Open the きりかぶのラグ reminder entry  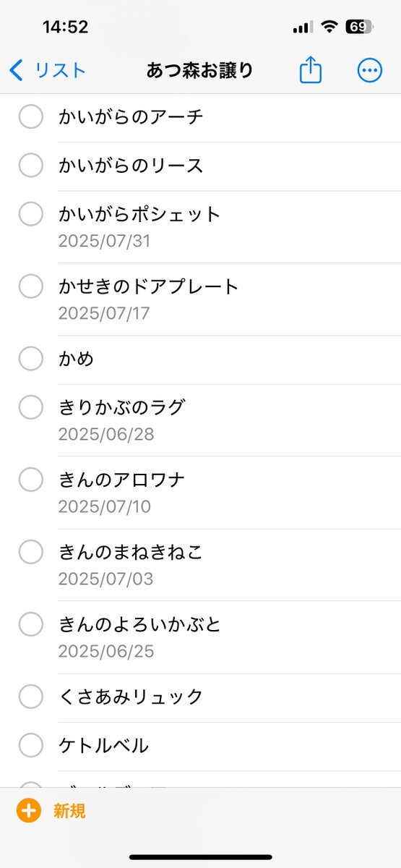(x=122, y=407)
